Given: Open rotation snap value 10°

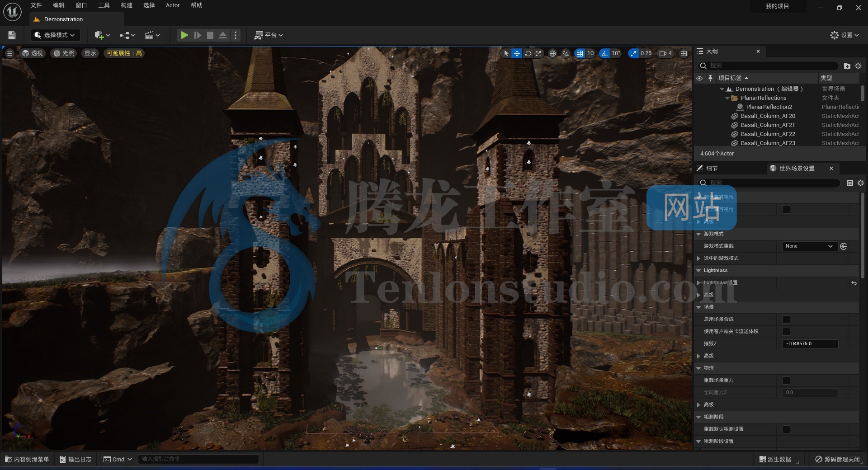Looking at the screenshot, I should 616,53.
